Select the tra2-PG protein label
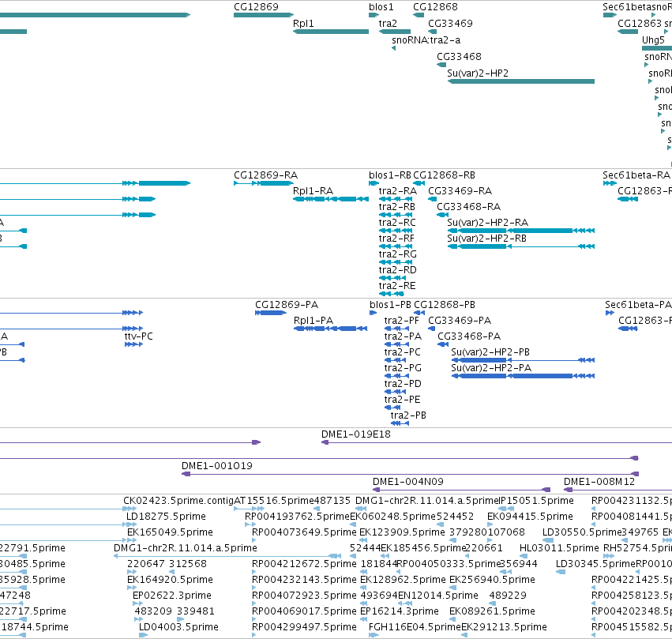Screen dimensions: 672x639 tap(403, 368)
